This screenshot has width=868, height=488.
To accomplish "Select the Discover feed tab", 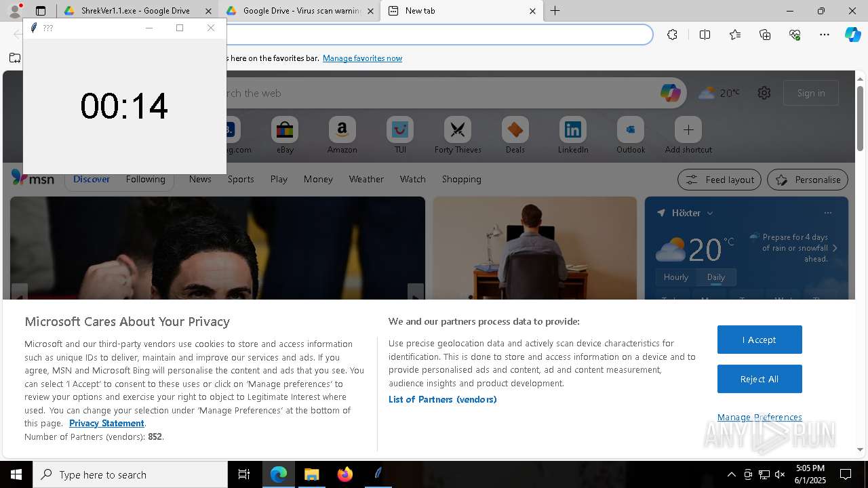I will point(92,179).
